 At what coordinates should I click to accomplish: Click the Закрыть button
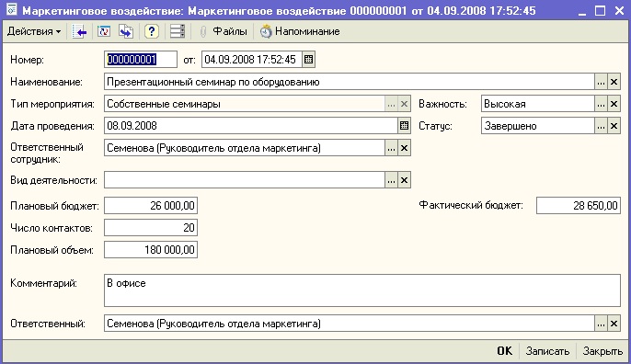click(x=602, y=351)
